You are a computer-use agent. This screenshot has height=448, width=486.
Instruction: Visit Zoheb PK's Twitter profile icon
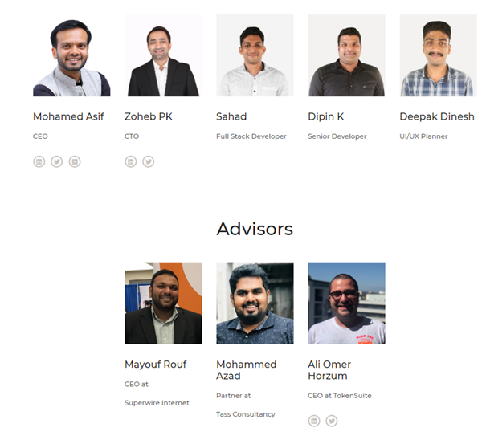pos(149,161)
